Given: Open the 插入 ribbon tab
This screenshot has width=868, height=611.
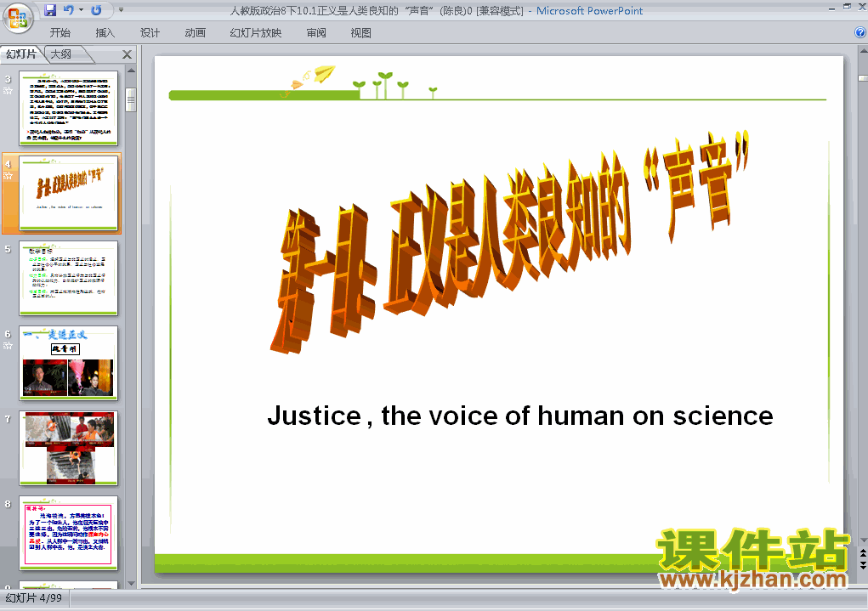Looking at the screenshot, I should coord(105,32).
